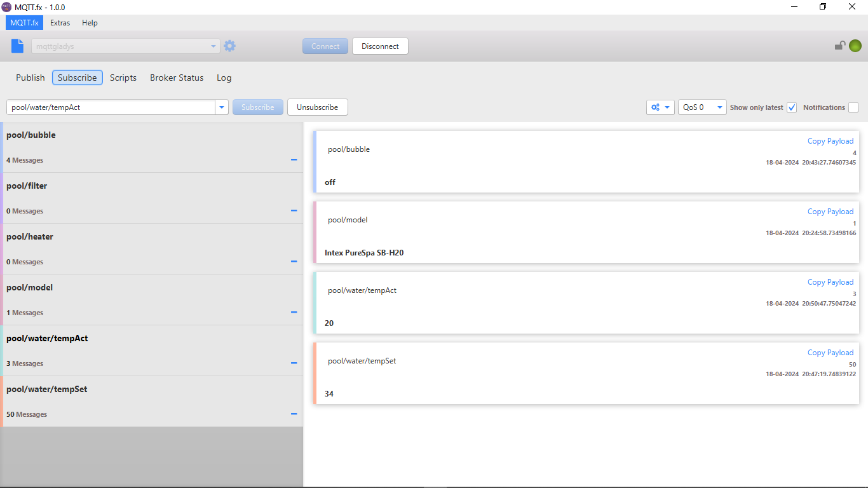Click the MQTT.fx app logo in title bar

(x=6, y=7)
